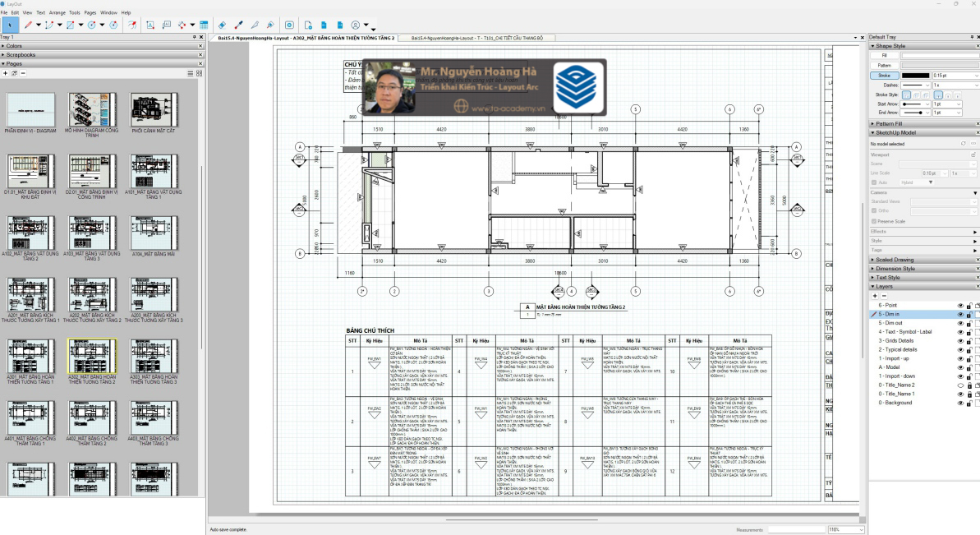Hide the 5 - Dim out layer
This screenshot has width=980, height=535.
(x=960, y=323)
